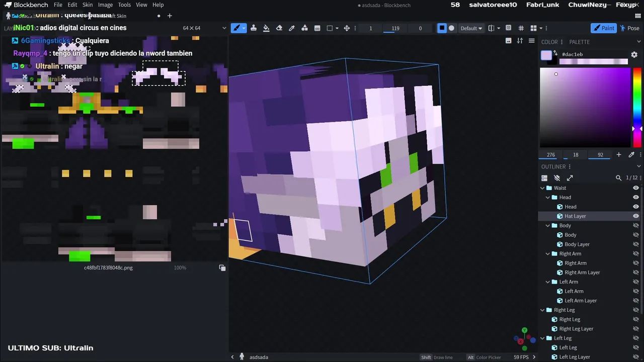Toggle hidden-elements filter icon in outliner
The height and width of the screenshot is (362, 644).
[x=557, y=178]
